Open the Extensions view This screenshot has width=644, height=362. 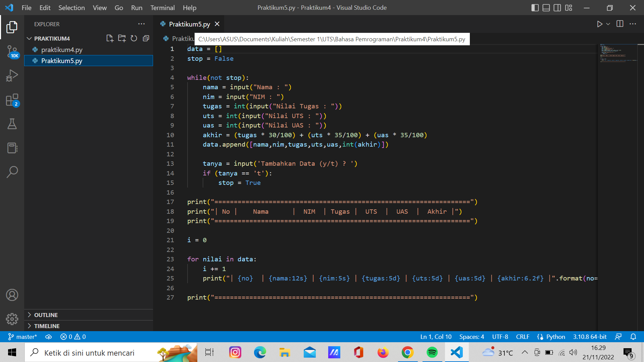point(12,100)
